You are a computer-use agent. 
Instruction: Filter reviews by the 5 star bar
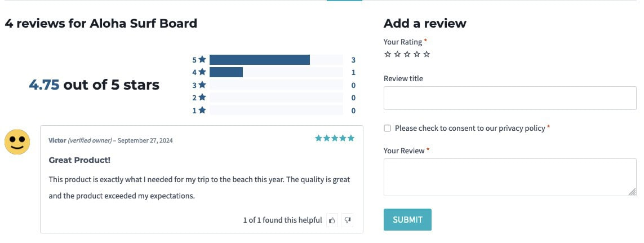[276, 60]
